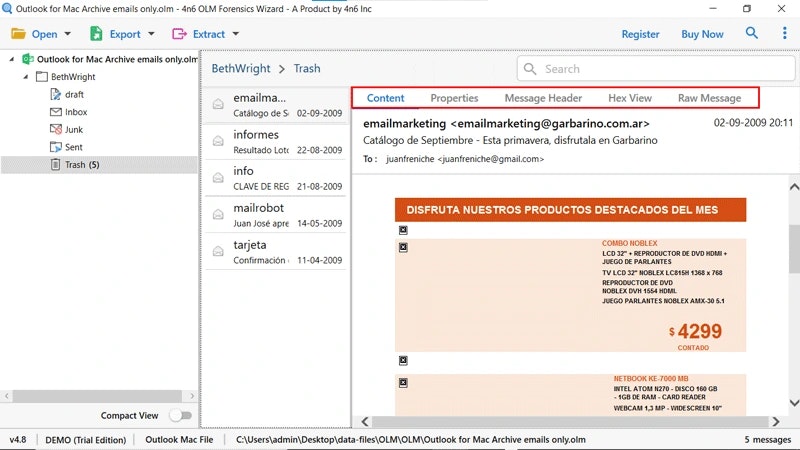The height and width of the screenshot is (450, 800).
Task: Open the Hex View tab
Action: pos(630,98)
